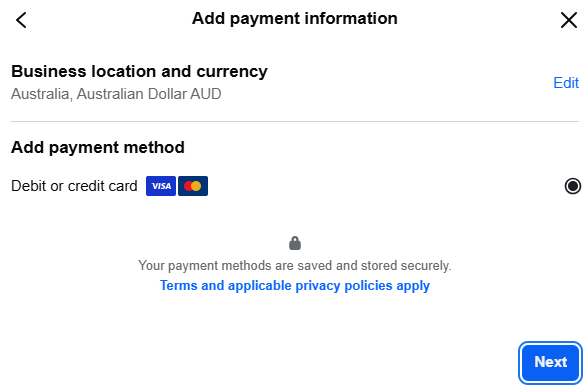This screenshot has height=392, width=588.
Task: Click the Debit or credit card label
Action: point(74,186)
